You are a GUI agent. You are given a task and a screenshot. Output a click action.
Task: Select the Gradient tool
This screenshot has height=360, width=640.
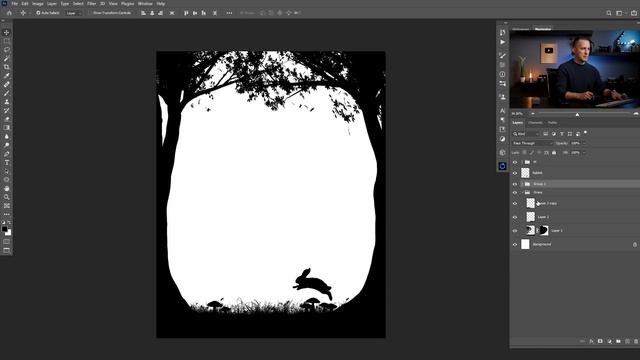pyautogui.click(x=7, y=128)
